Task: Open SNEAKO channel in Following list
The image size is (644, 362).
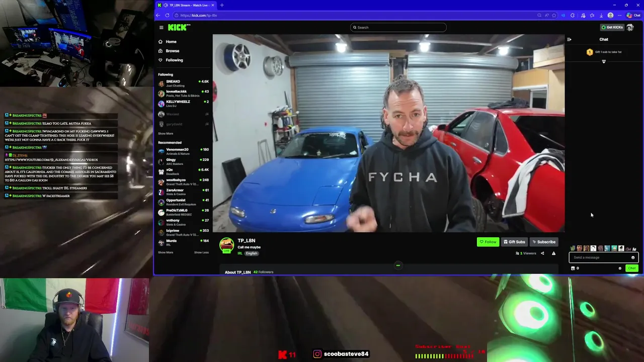Action: (183, 83)
